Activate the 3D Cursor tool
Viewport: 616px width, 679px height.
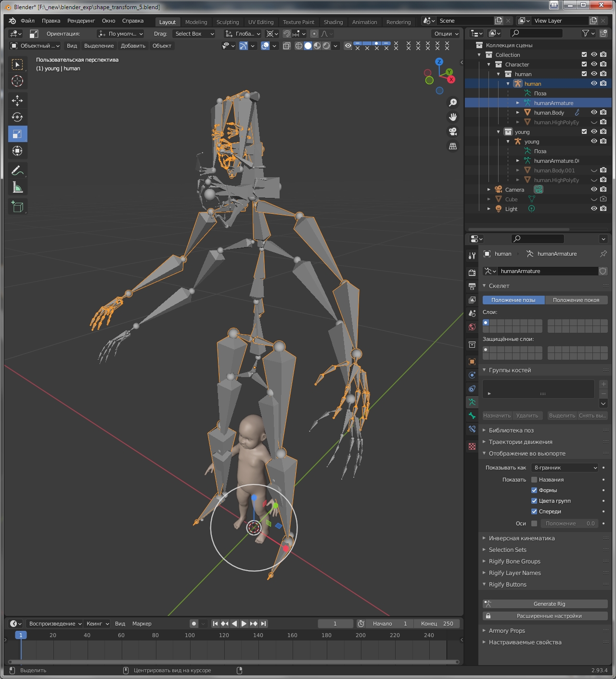[x=17, y=81]
